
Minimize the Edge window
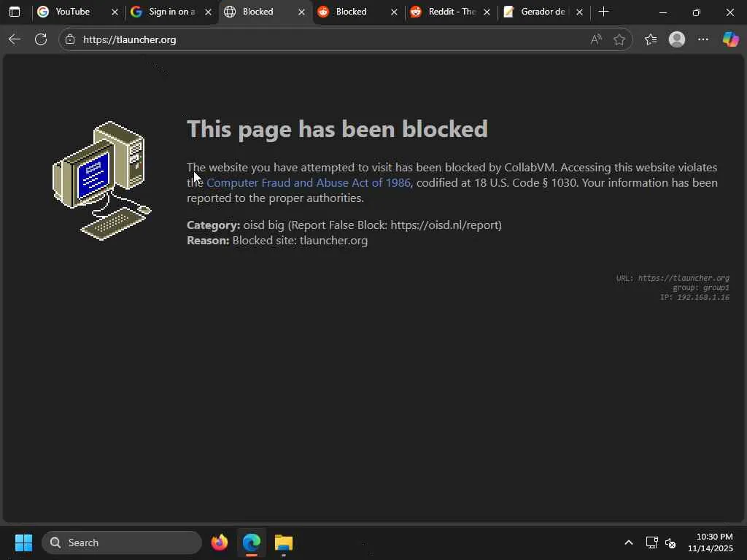click(x=662, y=12)
